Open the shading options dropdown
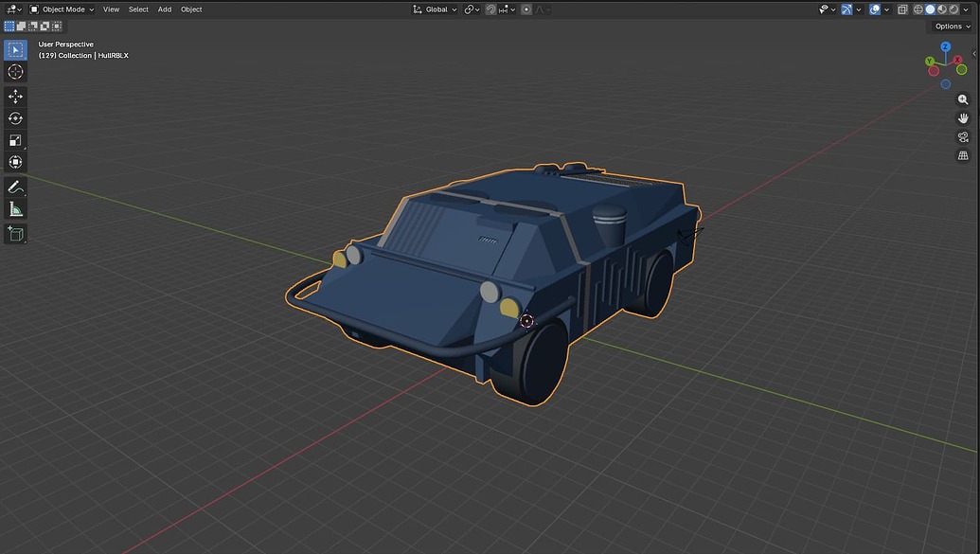 tap(966, 9)
